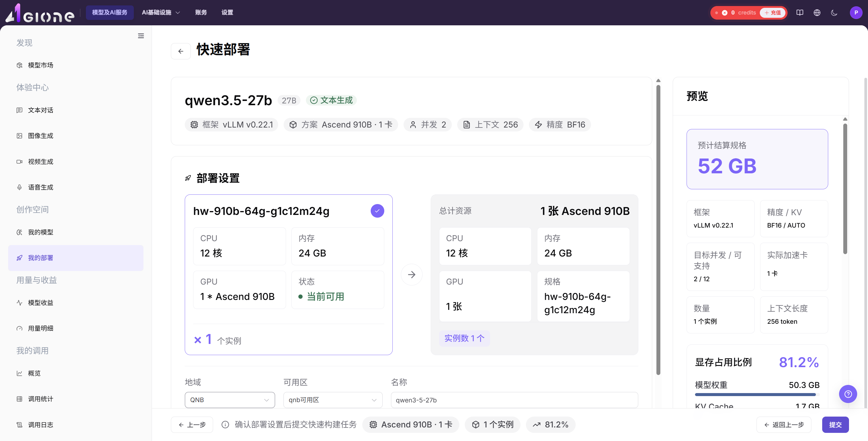868x441 pixels.
Task: Toggle dark mode moon icon
Action: [x=834, y=12]
